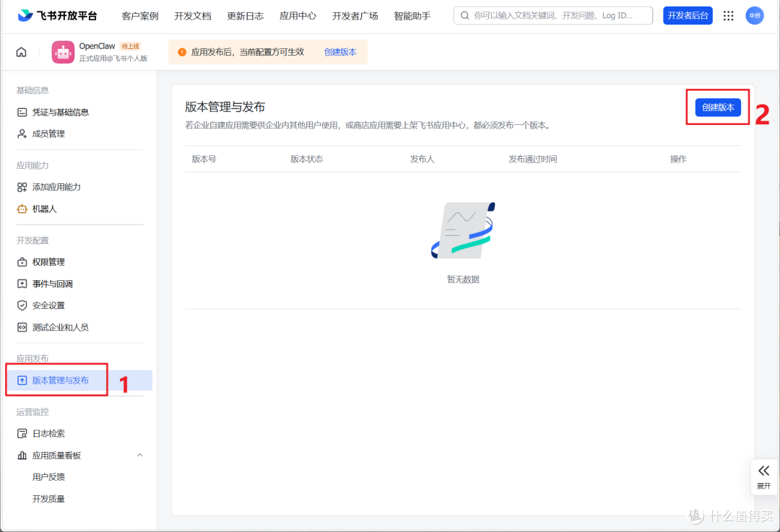The height and width of the screenshot is (532, 780).
Task: Click the OpenClaw robot app icon
Action: pyautogui.click(x=63, y=52)
